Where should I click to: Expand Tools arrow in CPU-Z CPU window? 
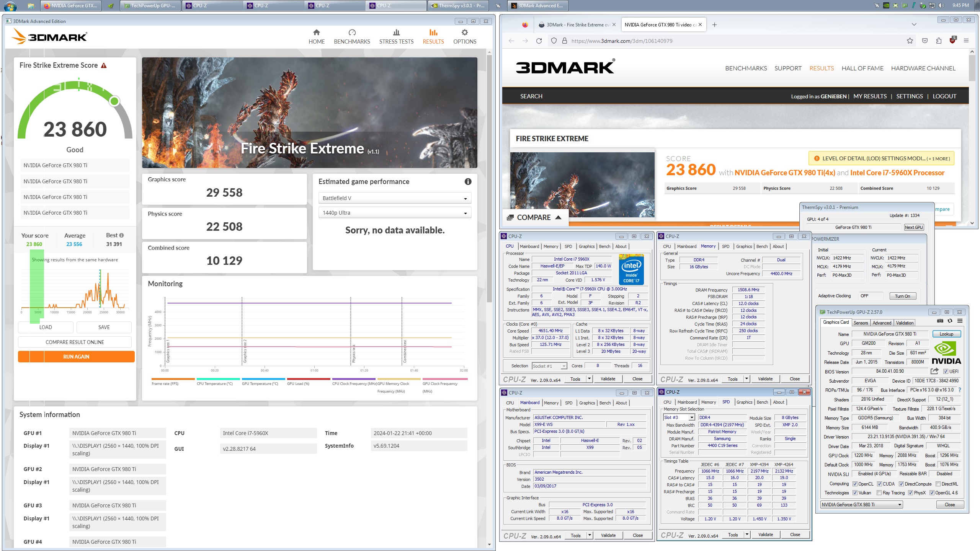click(590, 379)
